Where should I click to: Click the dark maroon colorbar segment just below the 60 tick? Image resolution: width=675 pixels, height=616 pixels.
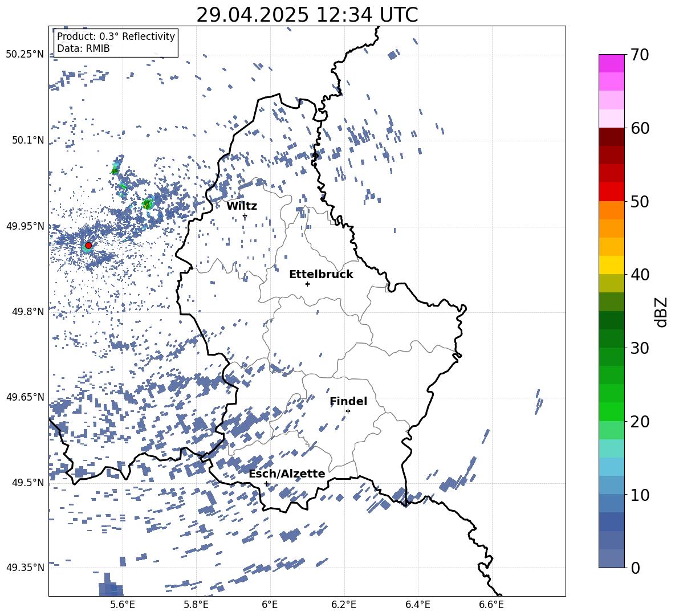[x=612, y=137]
